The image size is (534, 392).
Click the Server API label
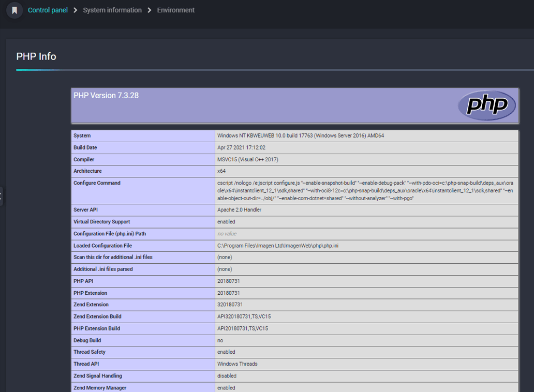tap(85, 210)
